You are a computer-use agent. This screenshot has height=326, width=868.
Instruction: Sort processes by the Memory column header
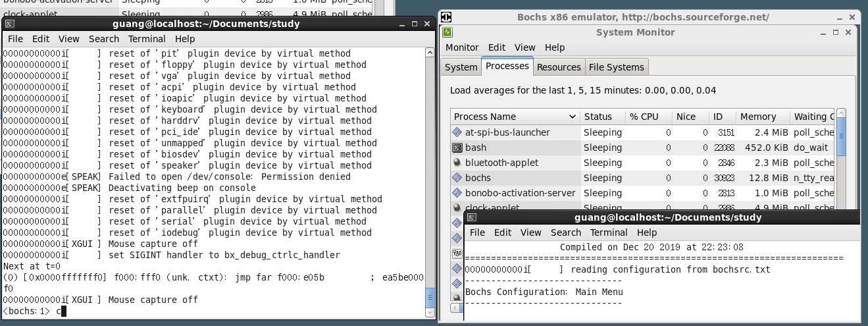coord(762,117)
